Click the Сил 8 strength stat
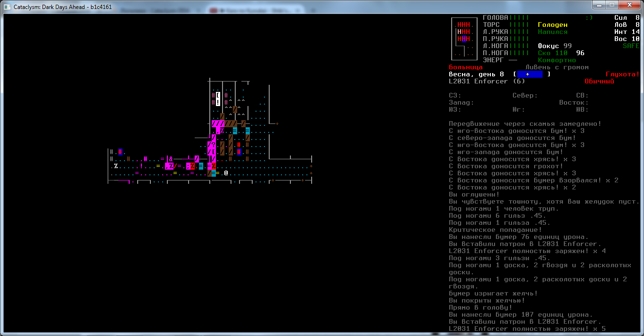The width and height of the screenshot is (644, 336). point(627,17)
